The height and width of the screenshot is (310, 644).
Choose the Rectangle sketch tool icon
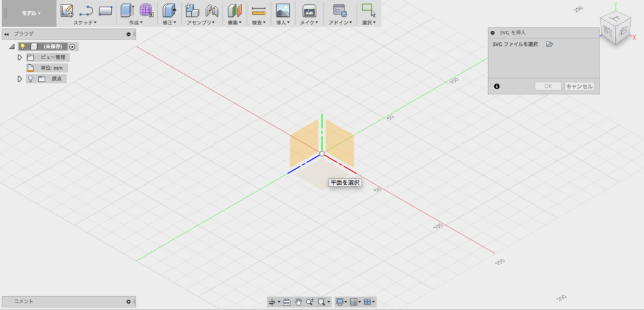click(106, 11)
